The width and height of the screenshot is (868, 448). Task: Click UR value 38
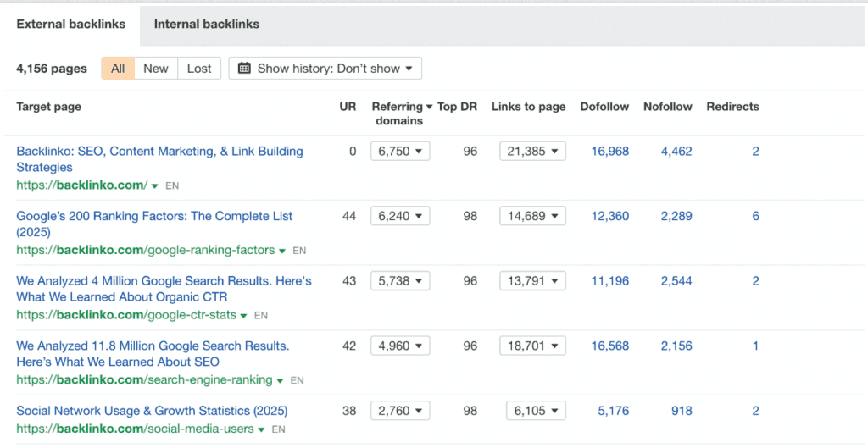[349, 411]
